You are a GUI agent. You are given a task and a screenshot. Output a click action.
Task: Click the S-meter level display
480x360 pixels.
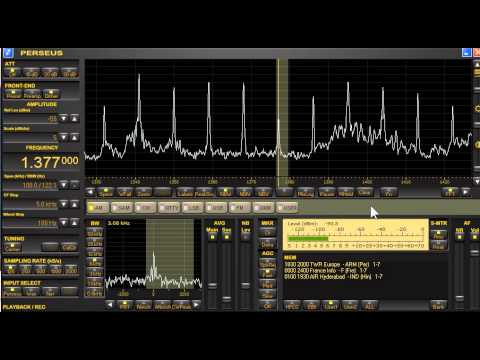[356, 235]
